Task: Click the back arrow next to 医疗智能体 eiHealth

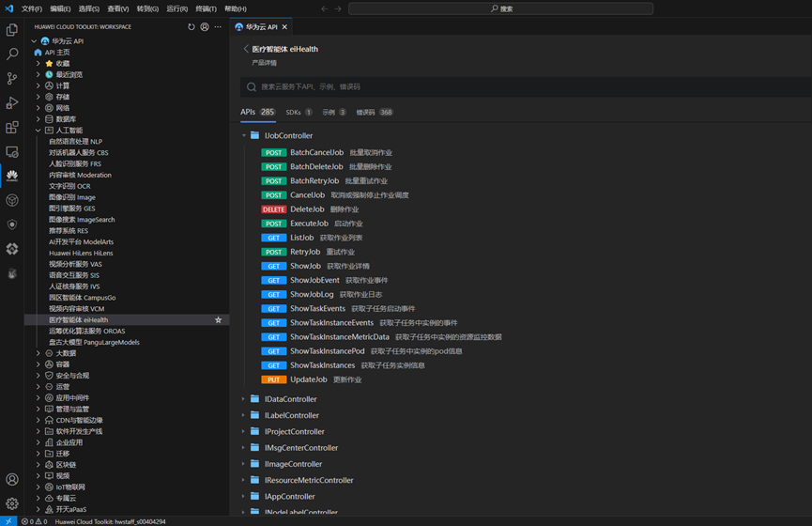Action: (246, 49)
